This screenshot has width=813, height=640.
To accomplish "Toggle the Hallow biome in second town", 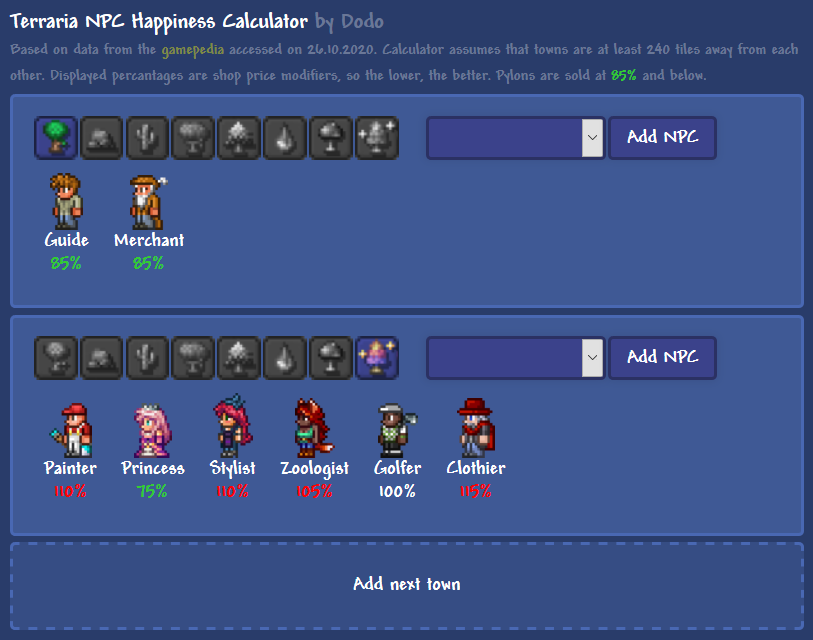I will click(377, 358).
